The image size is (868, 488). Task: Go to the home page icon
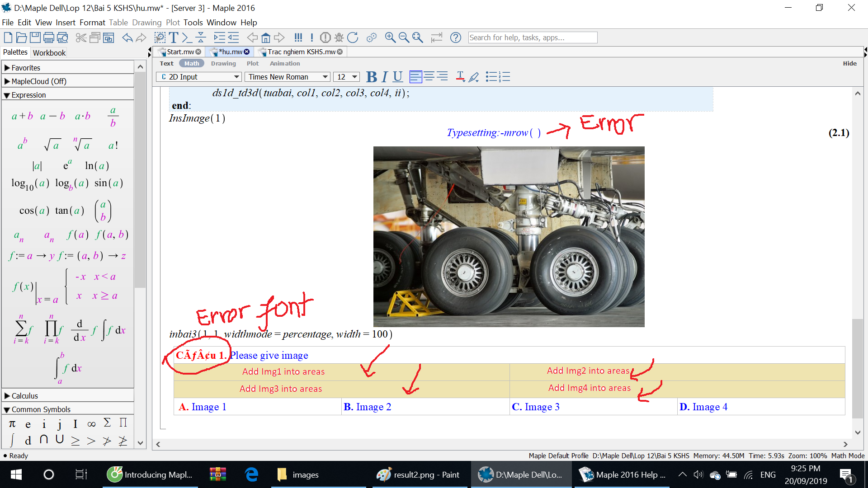click(x=266, y=38)
